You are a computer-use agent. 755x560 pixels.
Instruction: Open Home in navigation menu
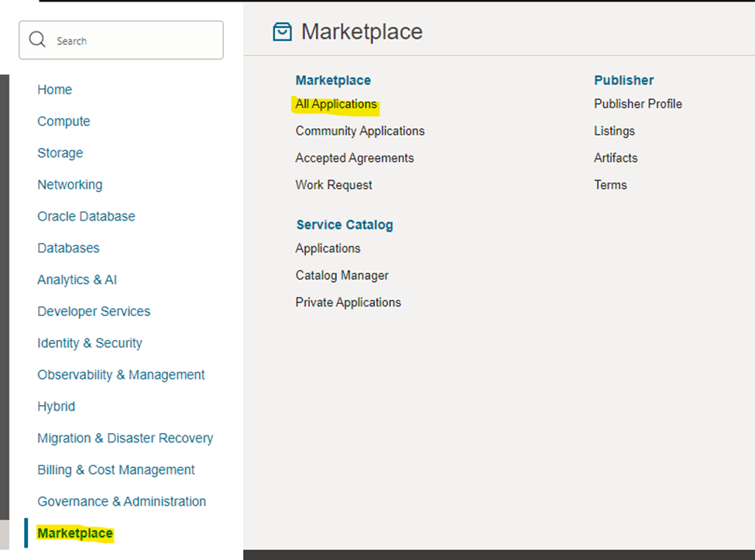54,90
